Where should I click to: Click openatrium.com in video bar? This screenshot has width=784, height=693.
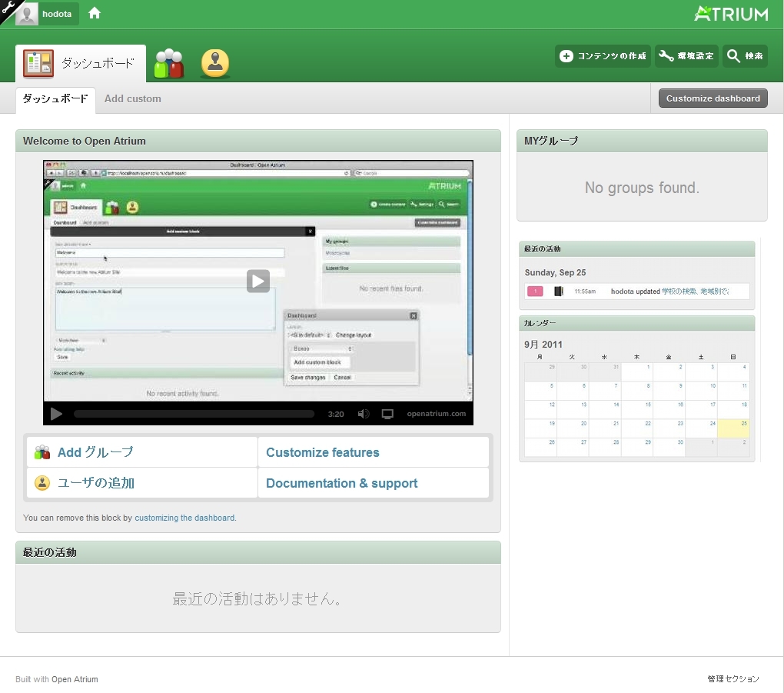pyautogui.click(x=436, y=414)
